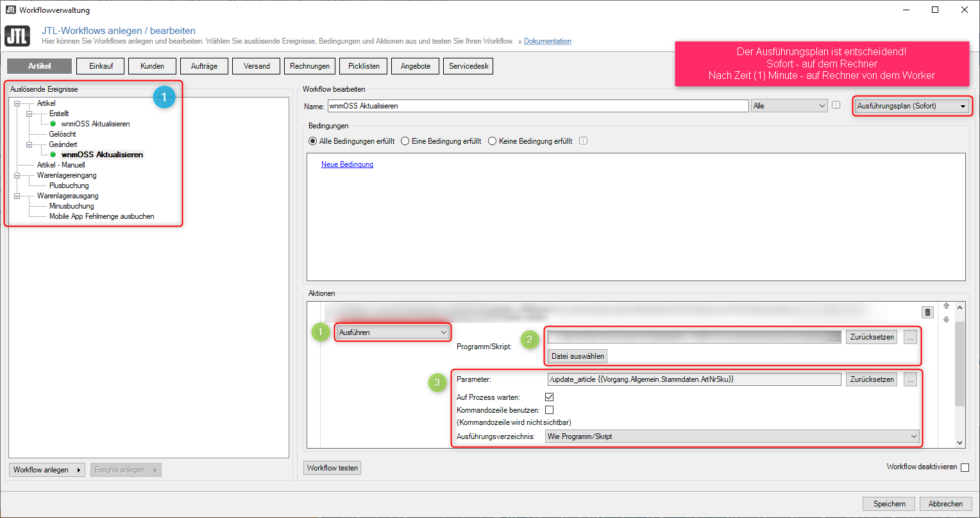This screenshot has width=980, height=518.
Task: Open the Ausführen action type dropdown
Action: coord(393,332)
